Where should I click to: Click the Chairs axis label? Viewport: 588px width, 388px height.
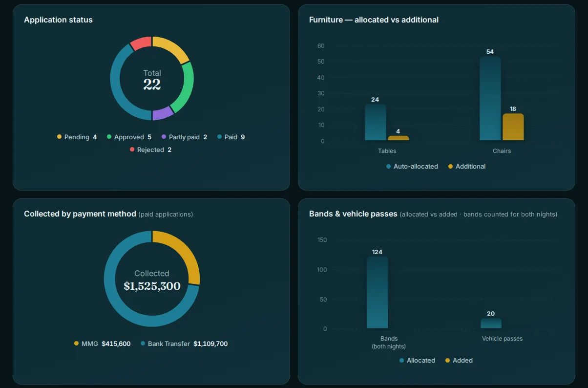(x=502, y=151)
